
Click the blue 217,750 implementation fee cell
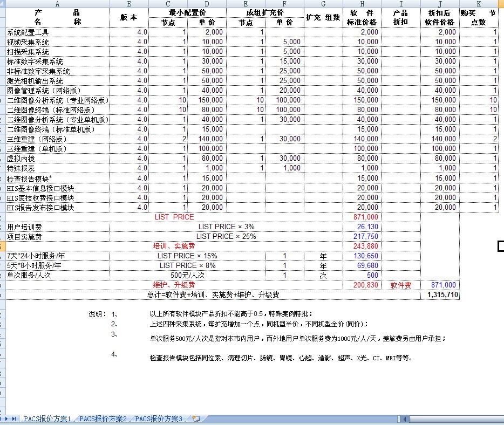coord(362,237)
